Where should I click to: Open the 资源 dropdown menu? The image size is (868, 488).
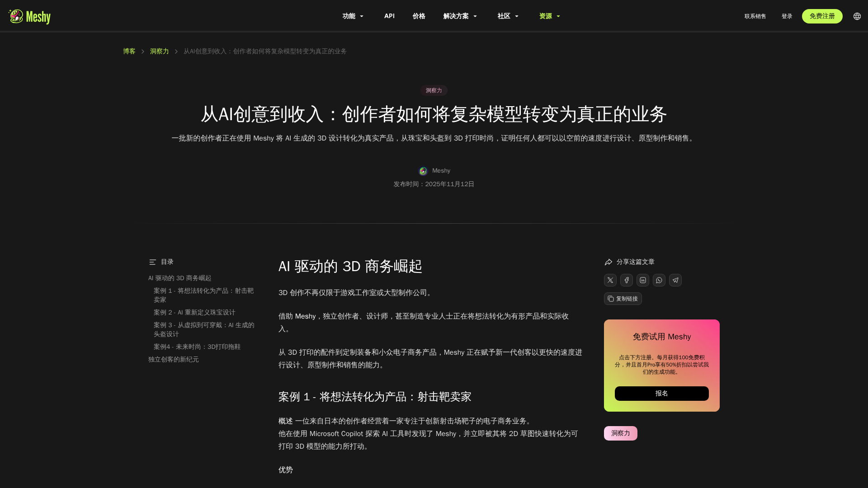pos(549,16)
